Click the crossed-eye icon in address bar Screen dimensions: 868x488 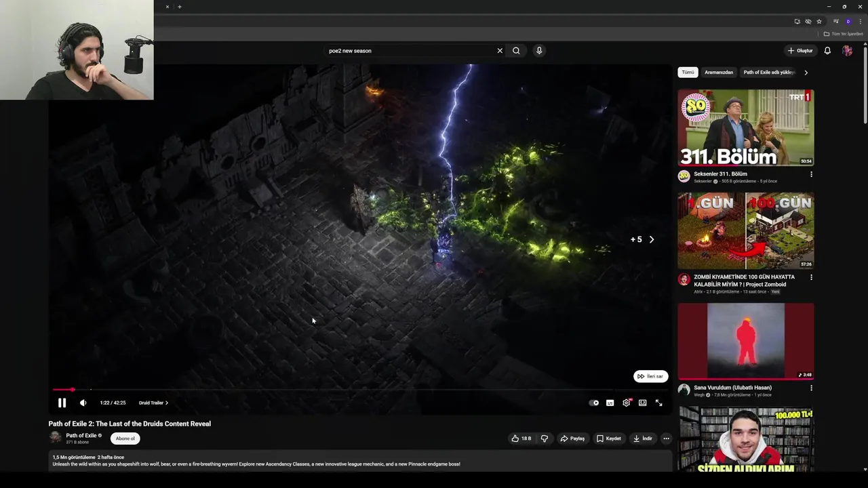808,22
